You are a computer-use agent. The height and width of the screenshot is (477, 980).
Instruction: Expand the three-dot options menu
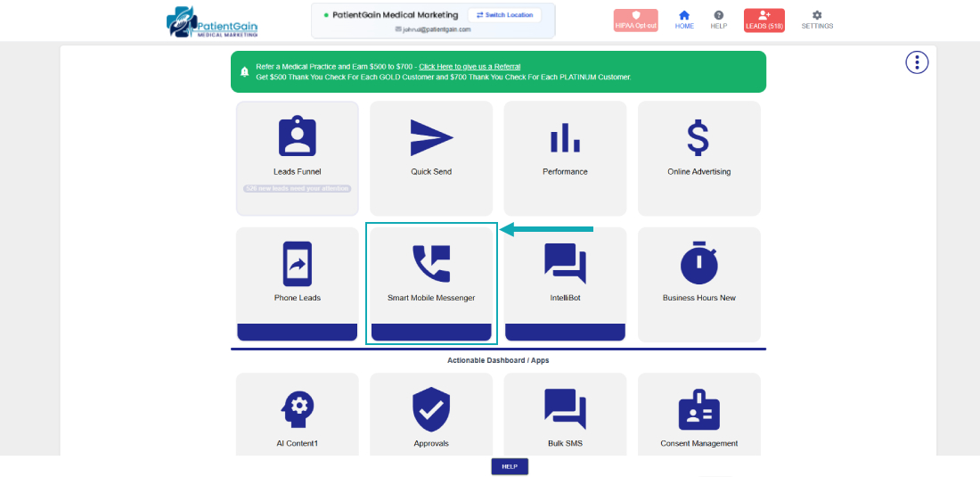click(x=917, y=62)
